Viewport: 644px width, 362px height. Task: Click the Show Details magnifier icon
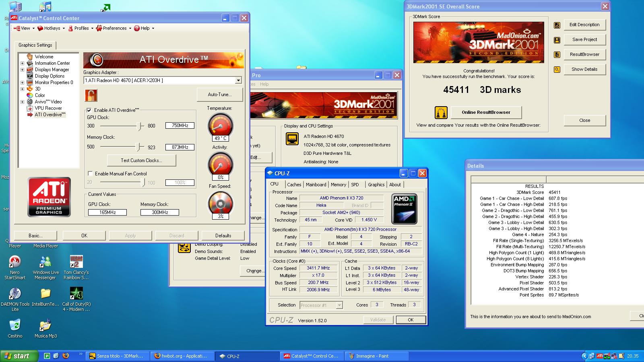(557, 70)
